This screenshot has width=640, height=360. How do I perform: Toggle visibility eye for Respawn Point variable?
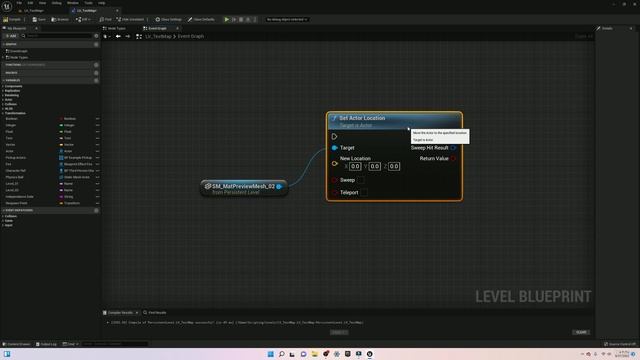[98, 203]
